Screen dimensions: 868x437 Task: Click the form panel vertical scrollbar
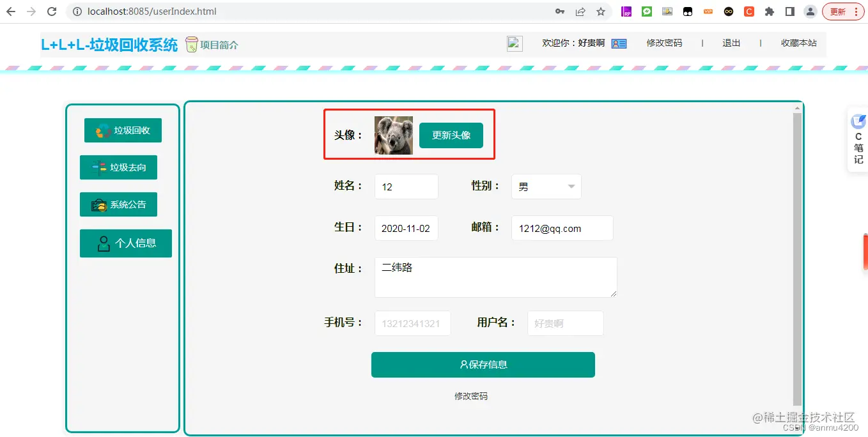(797, 259)
